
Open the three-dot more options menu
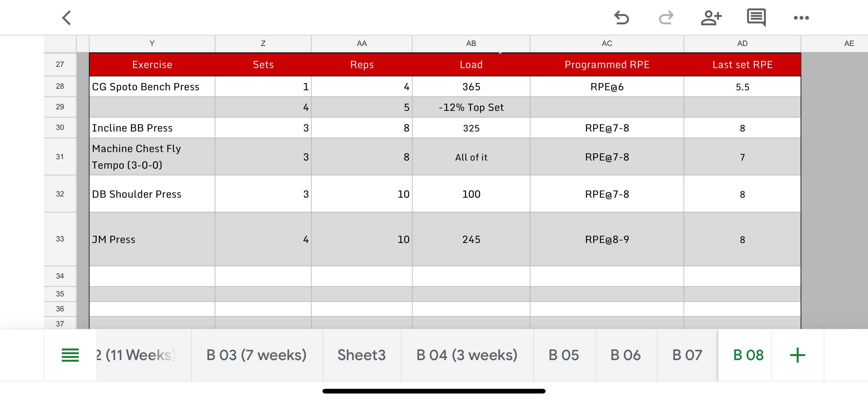pos(801,18)
